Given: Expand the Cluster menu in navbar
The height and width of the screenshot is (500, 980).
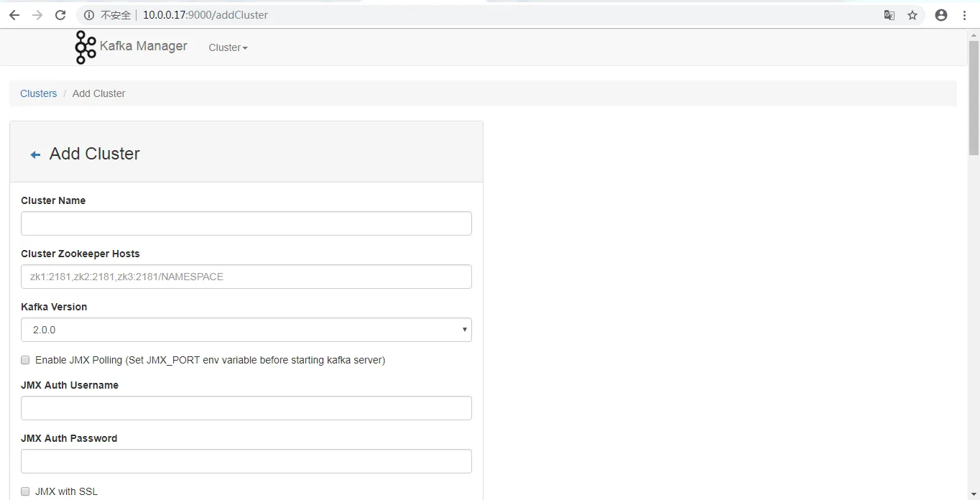Looking at the screenshot, I should pyautogui.click(x=228, y=47).
